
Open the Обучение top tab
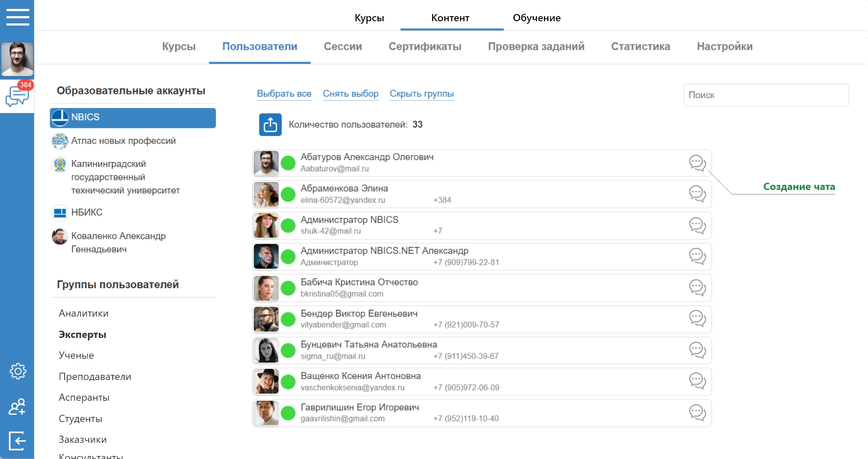(x=536, y=18)
